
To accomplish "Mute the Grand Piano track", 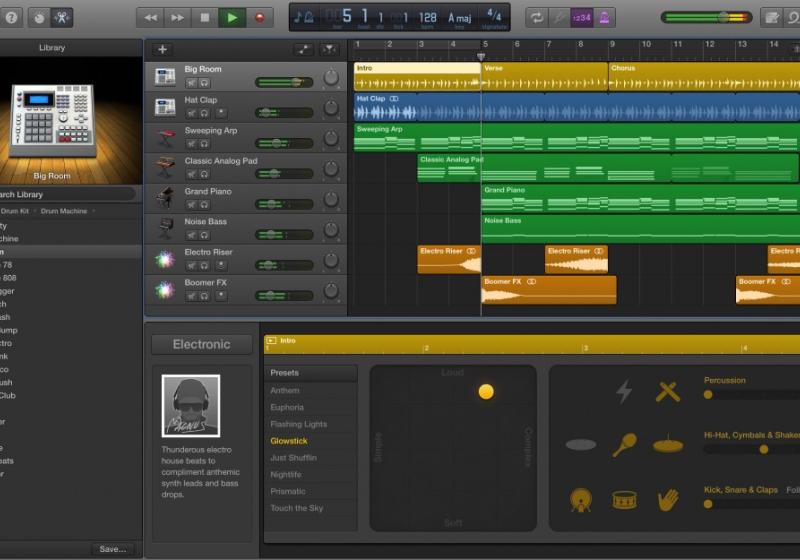I will pyautogui.click(x=190, y=205).
